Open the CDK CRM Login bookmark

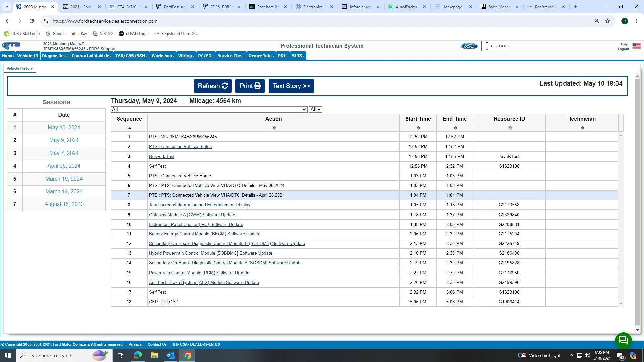[22, 34]
